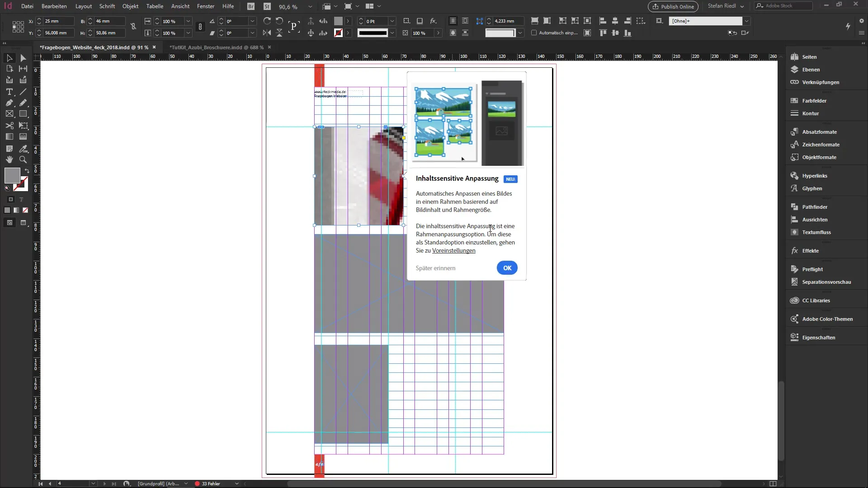868x488 pixels.
Task: Switch to Normal view mode
Action: coord(9,223)
